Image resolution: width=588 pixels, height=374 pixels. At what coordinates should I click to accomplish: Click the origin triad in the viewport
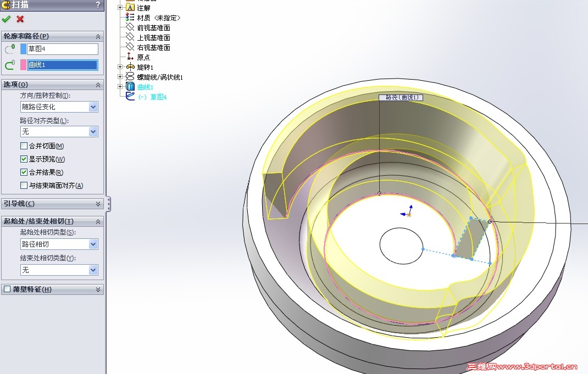point(408,212)
